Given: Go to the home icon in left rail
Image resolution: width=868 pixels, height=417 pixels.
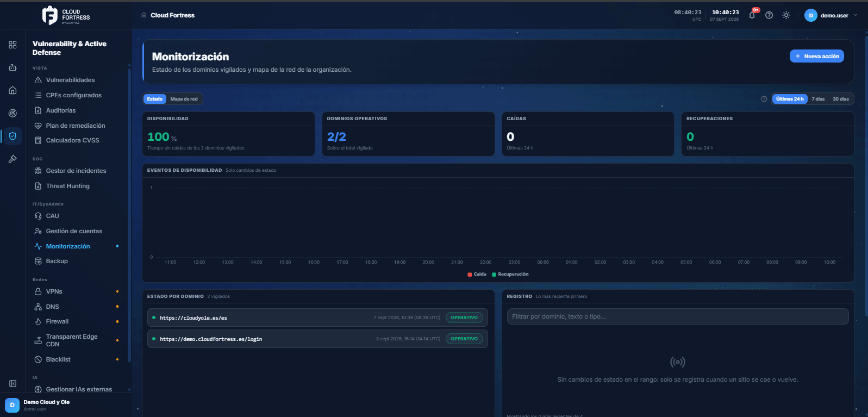Looking at the screenshot, I should click(x=13, y=90).
